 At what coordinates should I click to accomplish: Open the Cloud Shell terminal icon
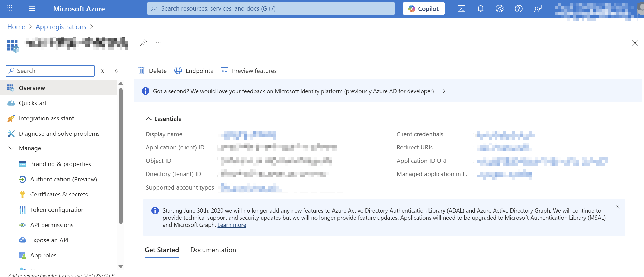click(x=461, y=9)
